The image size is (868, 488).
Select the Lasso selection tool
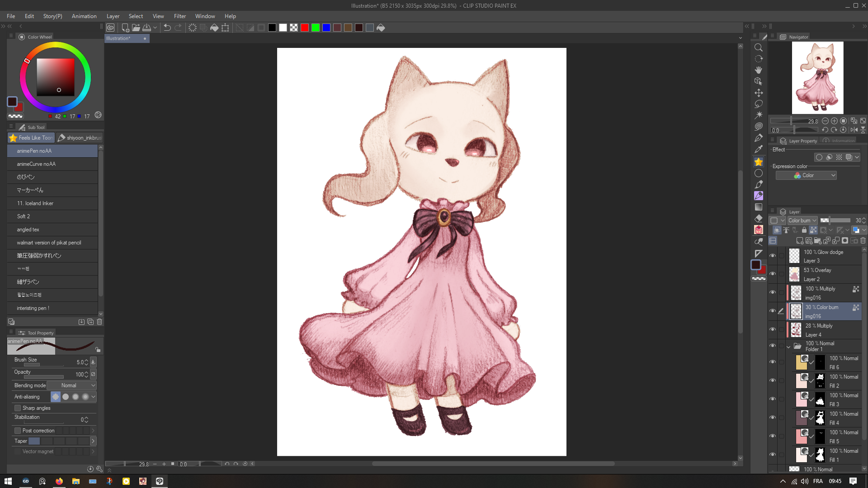click(x=759, y=104)
